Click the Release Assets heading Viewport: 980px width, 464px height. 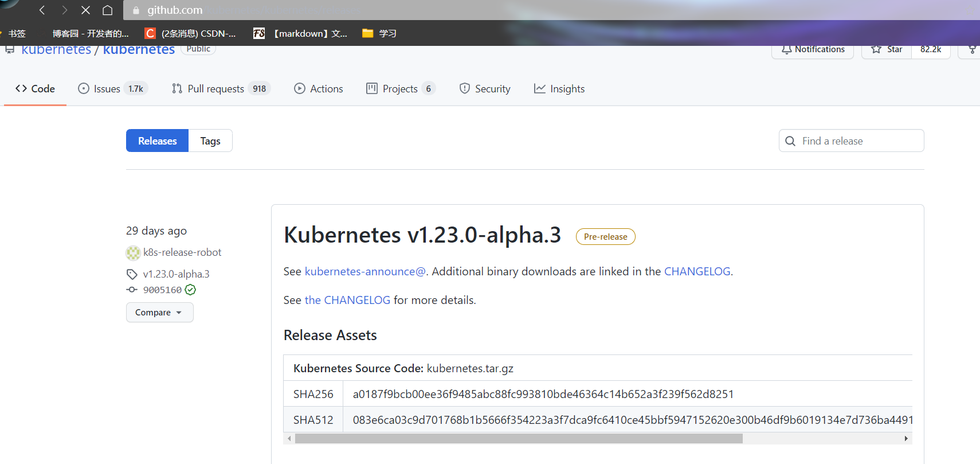click(x=330, y=336)
